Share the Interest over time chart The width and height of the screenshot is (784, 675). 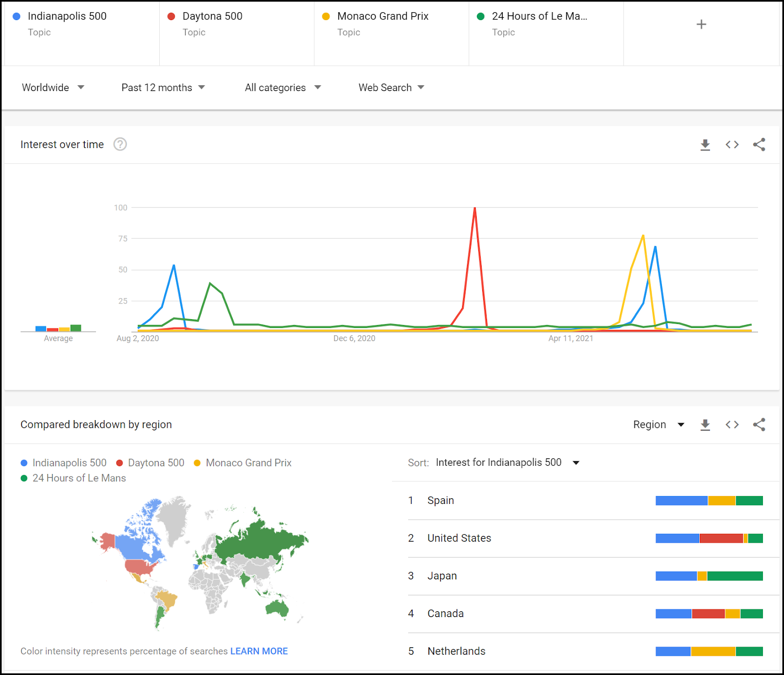tap(759, 145)
